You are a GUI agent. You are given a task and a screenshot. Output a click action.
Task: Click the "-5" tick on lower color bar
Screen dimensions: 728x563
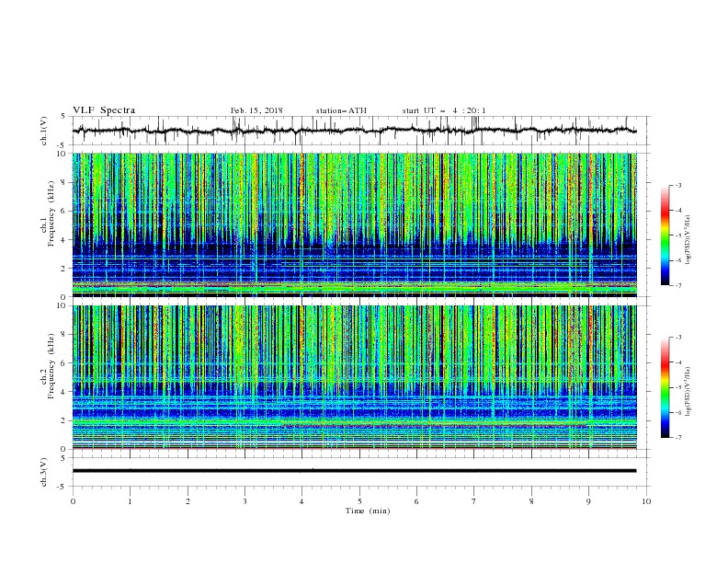point(677,387)
